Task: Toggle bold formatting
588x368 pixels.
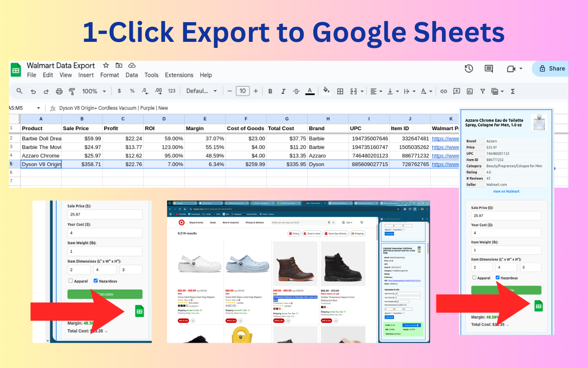Action: pos(270,91)
